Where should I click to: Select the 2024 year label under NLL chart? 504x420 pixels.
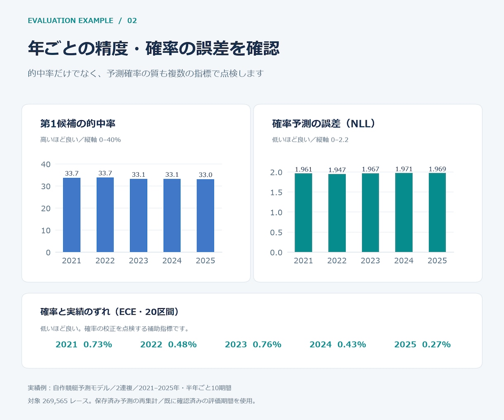click(x=404, y=261)
